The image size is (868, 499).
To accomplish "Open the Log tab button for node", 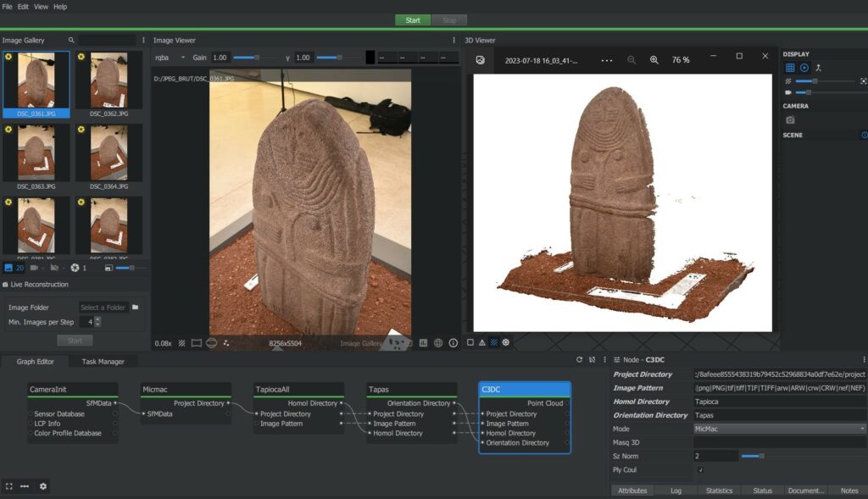I will click(676, 491).
